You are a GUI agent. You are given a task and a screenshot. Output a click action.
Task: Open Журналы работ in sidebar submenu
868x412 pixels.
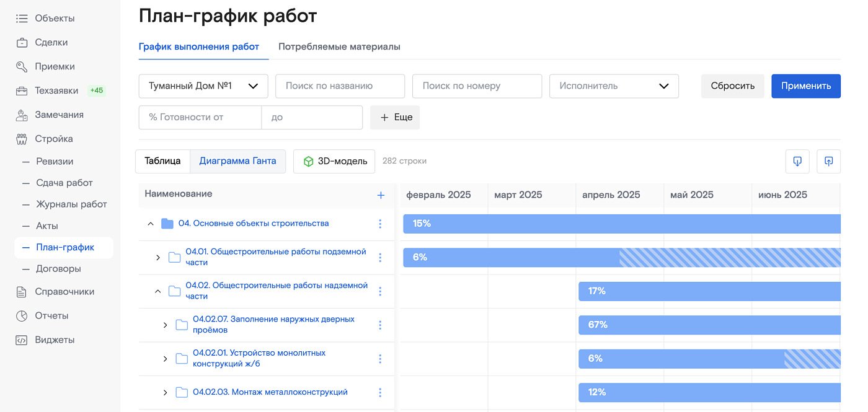pyautogui.click(x=71, y=204)
